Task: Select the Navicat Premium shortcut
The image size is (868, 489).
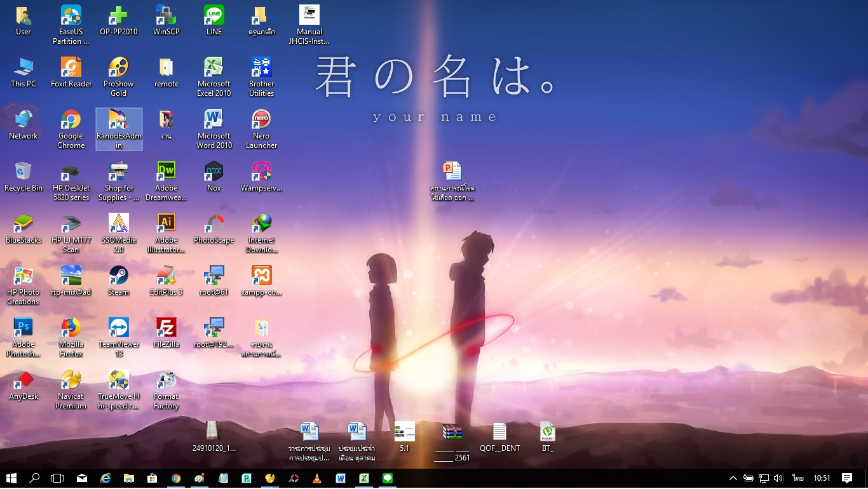Action: click(71, 389)
